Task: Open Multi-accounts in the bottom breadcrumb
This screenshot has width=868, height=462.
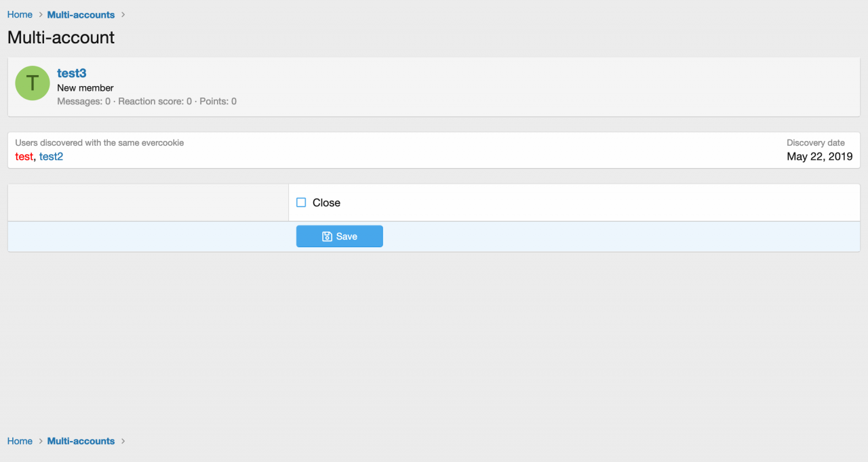Action: 81,441
